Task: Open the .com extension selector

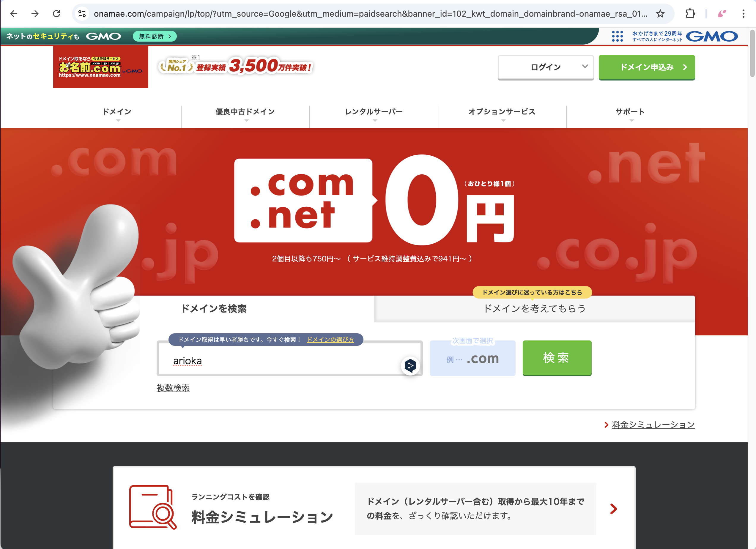Action: [472, 358]
